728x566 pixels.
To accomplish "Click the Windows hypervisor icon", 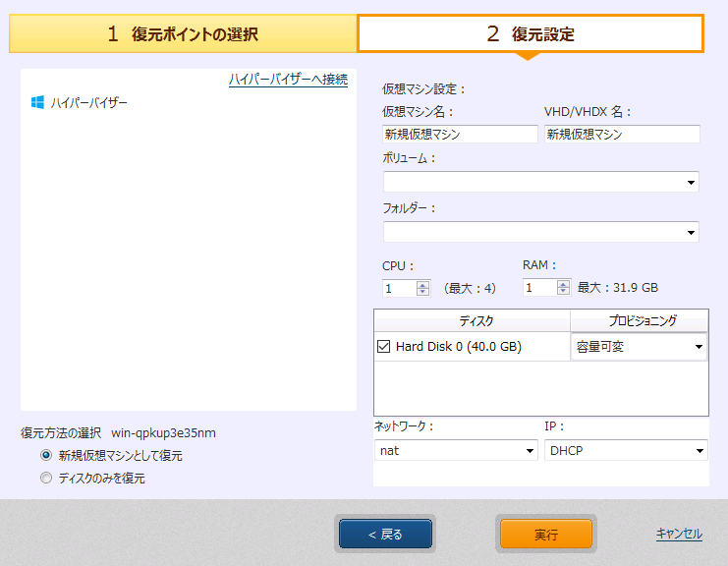I will pos(38,102).
